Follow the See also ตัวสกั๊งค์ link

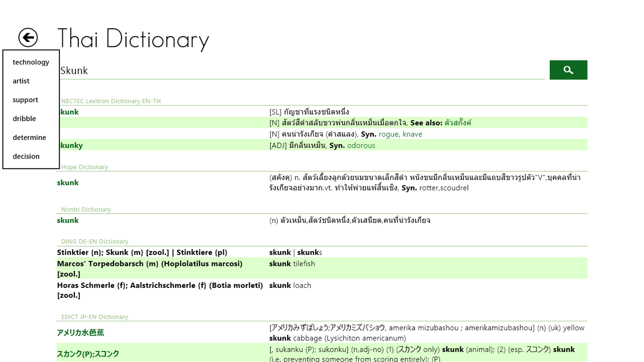point(458,122)
